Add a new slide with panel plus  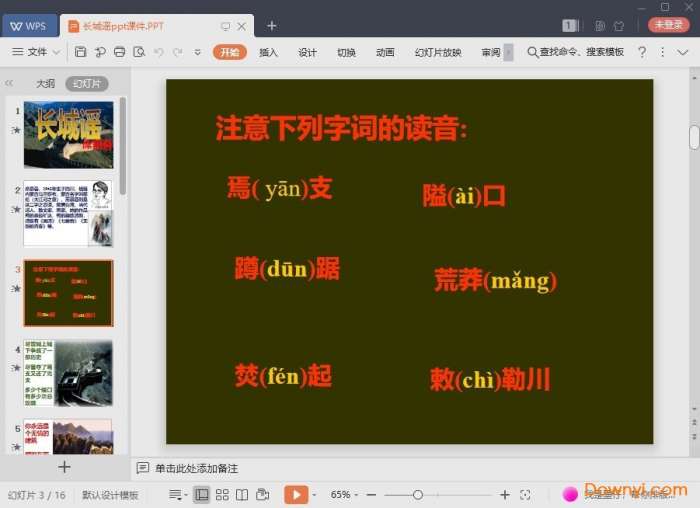coord(64,467)
